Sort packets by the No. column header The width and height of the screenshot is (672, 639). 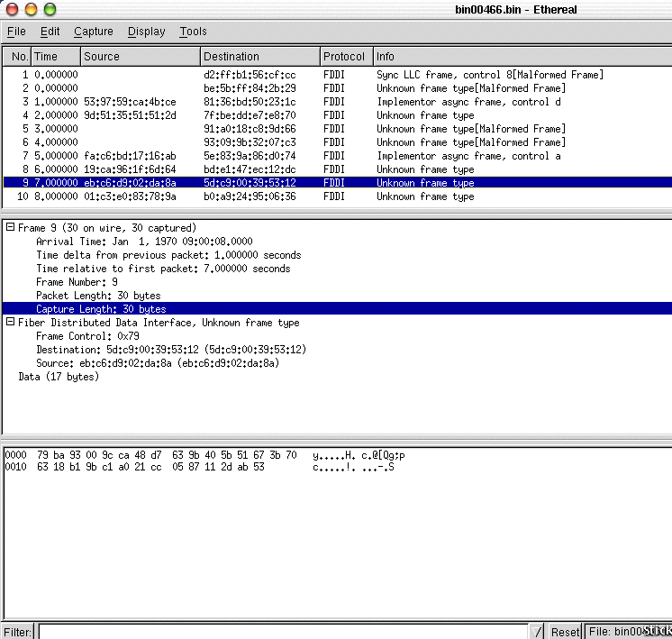click(x=17, y=57)
